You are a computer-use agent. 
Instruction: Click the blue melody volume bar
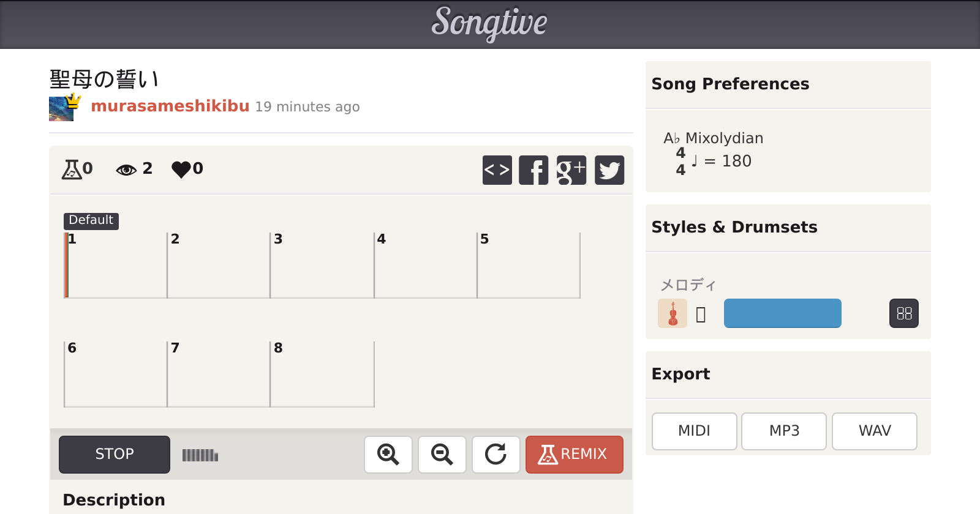coord(782,313)
